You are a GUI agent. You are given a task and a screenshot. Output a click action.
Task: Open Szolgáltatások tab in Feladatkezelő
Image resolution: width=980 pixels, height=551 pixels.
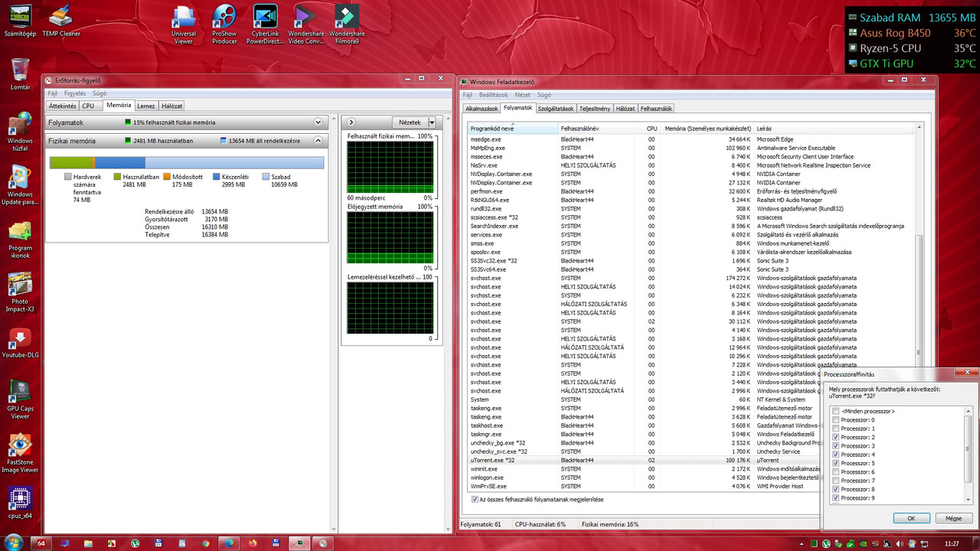556,109
